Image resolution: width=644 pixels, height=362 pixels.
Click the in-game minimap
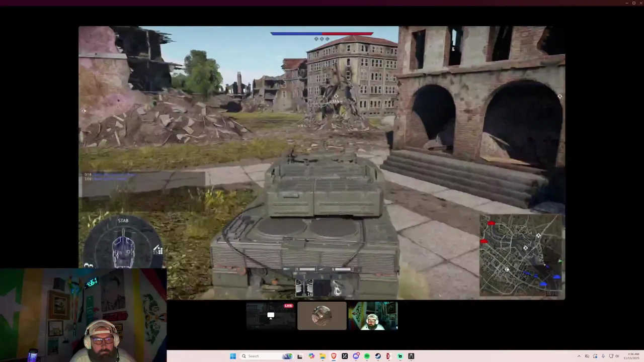point(521,255)
